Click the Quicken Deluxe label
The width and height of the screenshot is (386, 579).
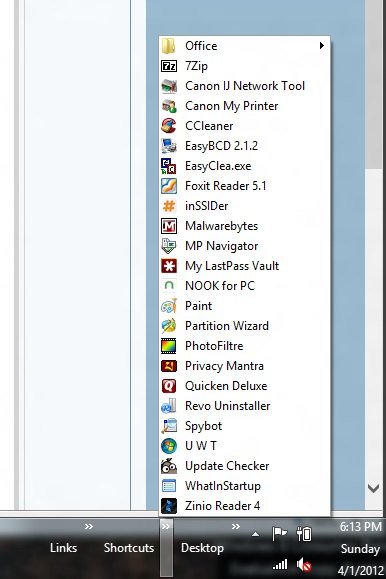226,386
